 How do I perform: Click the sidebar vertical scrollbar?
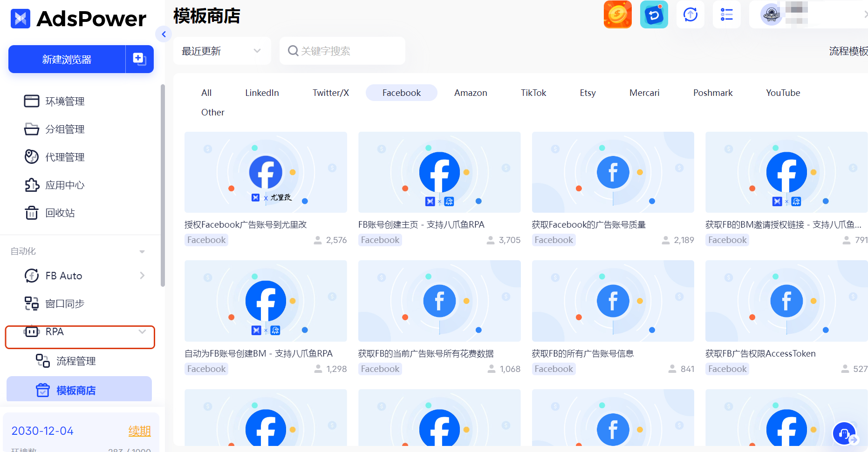pos(163,185)
